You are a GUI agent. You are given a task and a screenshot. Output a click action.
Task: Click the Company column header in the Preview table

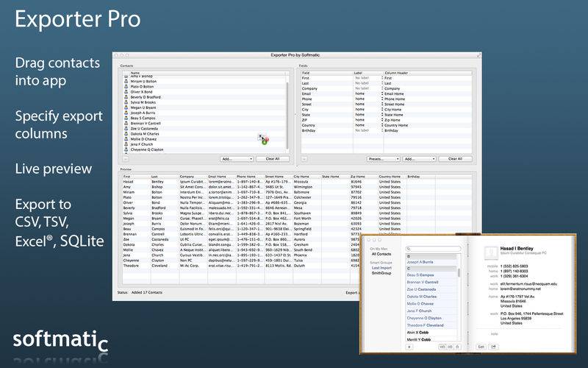pyautogui.click(x=193, y=177)
